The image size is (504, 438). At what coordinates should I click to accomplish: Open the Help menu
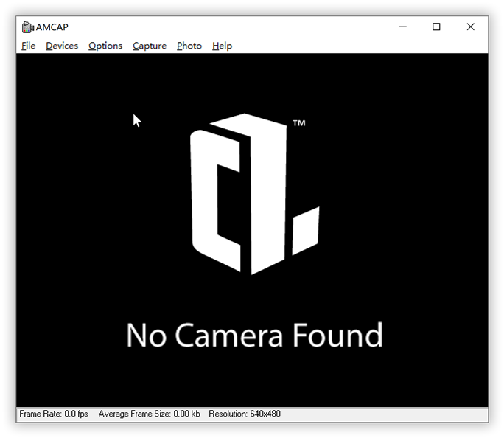[222, 46]
